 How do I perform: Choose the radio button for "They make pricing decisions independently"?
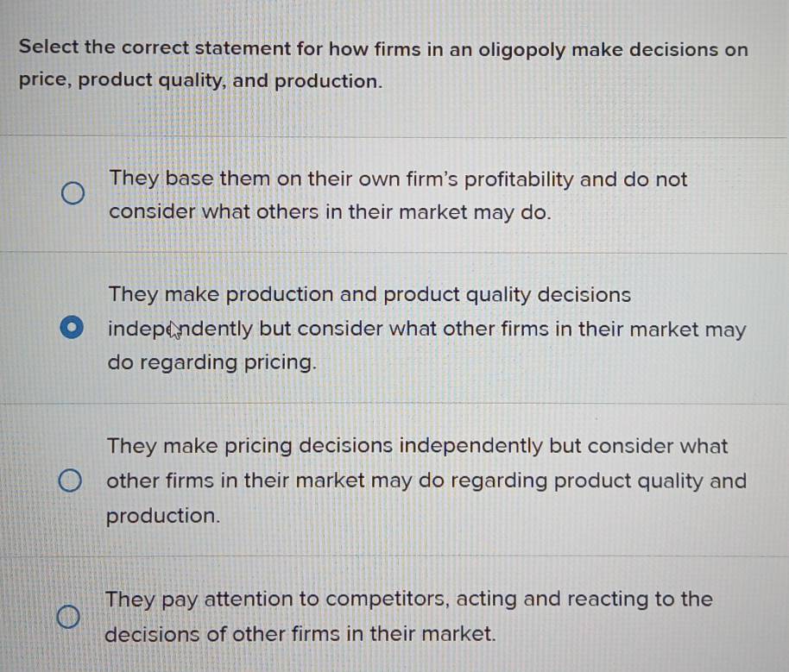pyautogui.click(x=73, y=479)
